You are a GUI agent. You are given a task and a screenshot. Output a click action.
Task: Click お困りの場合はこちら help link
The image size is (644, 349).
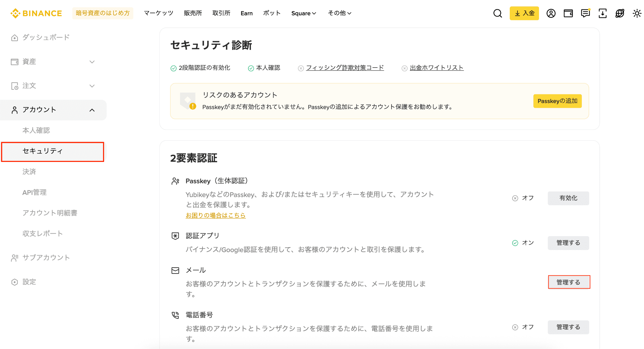tap(215, 215)
